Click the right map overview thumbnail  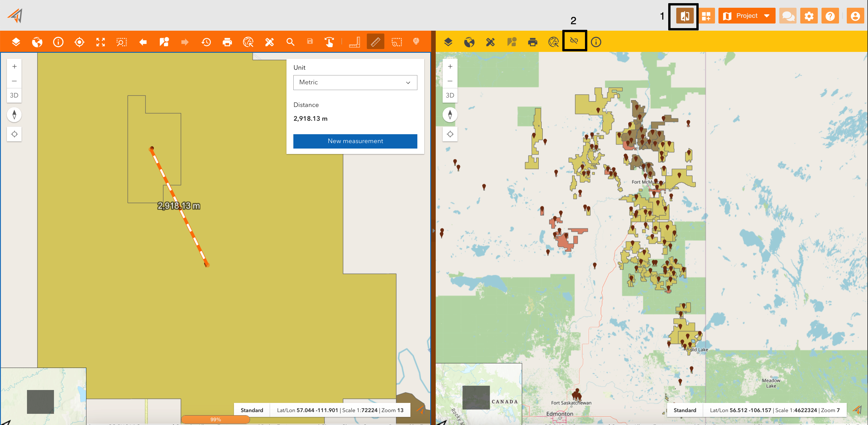479,394
